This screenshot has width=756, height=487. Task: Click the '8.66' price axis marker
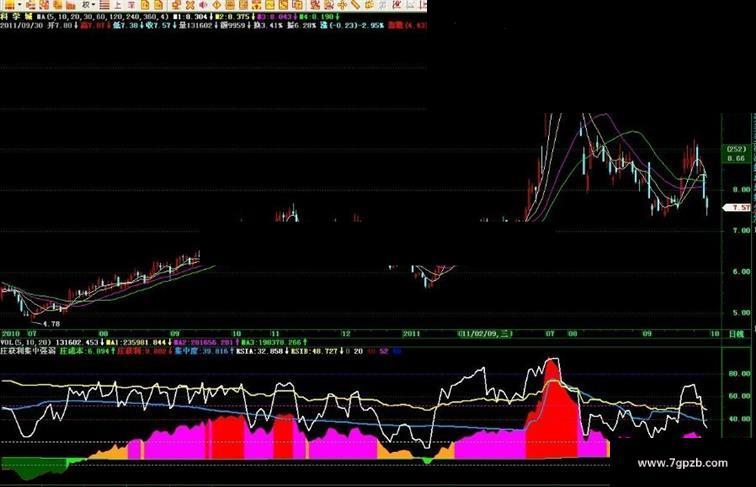pyautogui.click(x=736, y=158)
